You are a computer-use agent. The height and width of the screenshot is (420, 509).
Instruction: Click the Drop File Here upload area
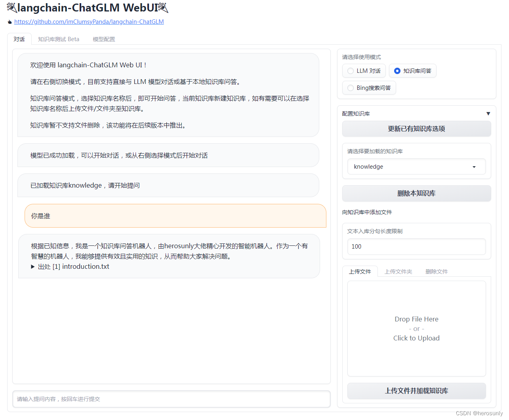(x=416, y=329)
